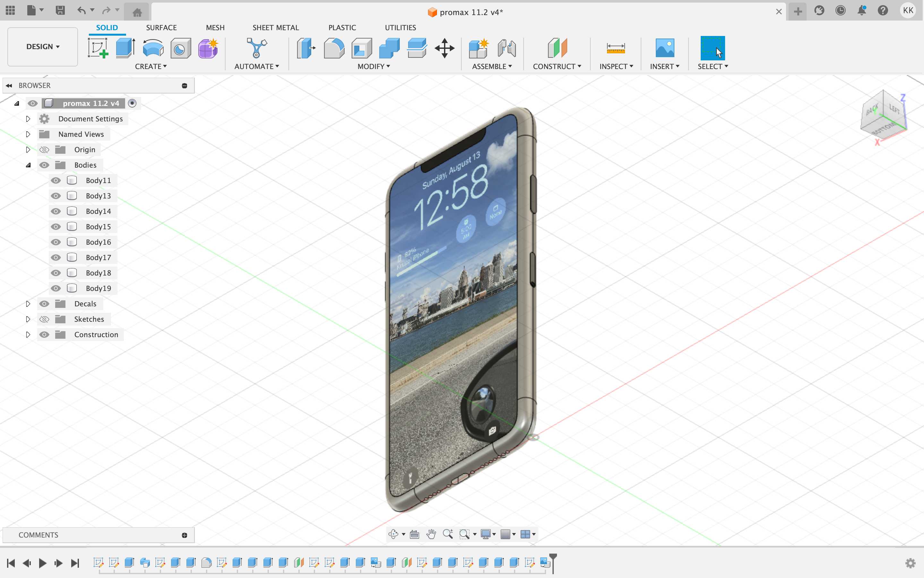Open the INSPECT dropdown menu
Viewport: 924px width, 578px height.
616,66
